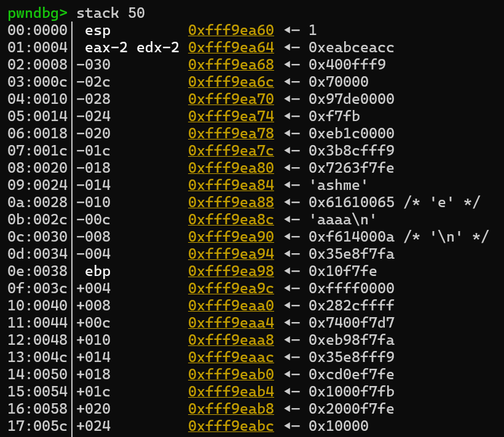Click the 'aaaa\n' string value
504x437 pixels.
[342, 219]
